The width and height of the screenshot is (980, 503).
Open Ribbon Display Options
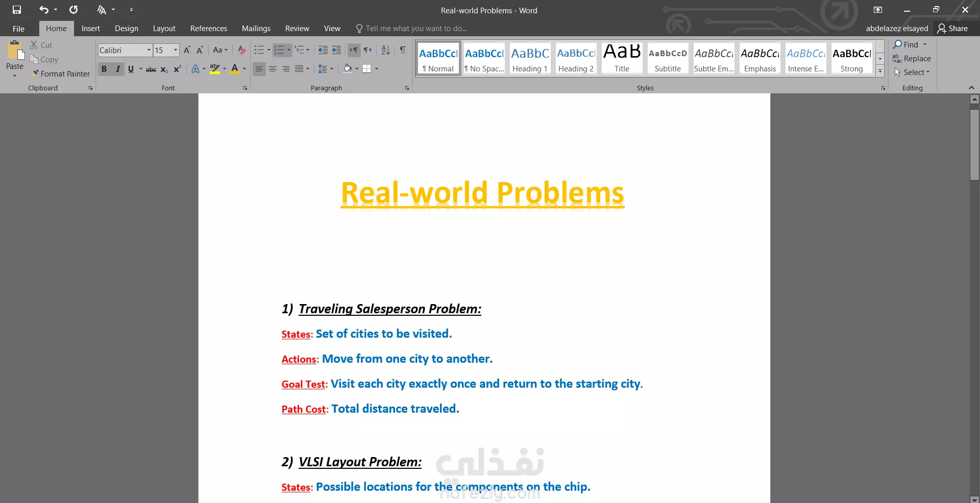878,10
